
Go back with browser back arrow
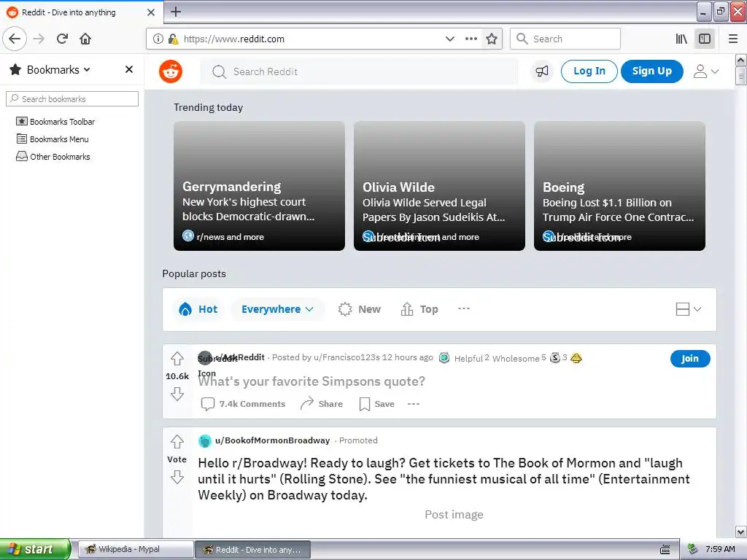click(15, 39)
